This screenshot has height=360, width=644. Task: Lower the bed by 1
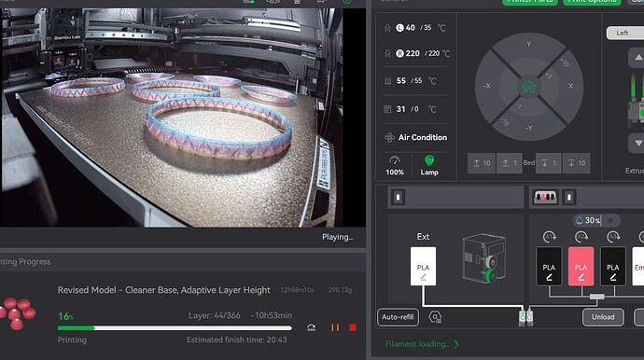pyautogui.click(x=549, y=163)
